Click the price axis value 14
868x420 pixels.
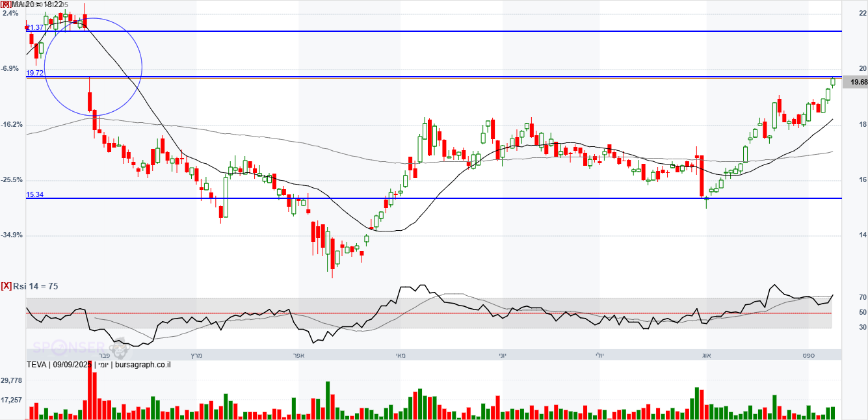pyautogui.click(x=862, y=235)
